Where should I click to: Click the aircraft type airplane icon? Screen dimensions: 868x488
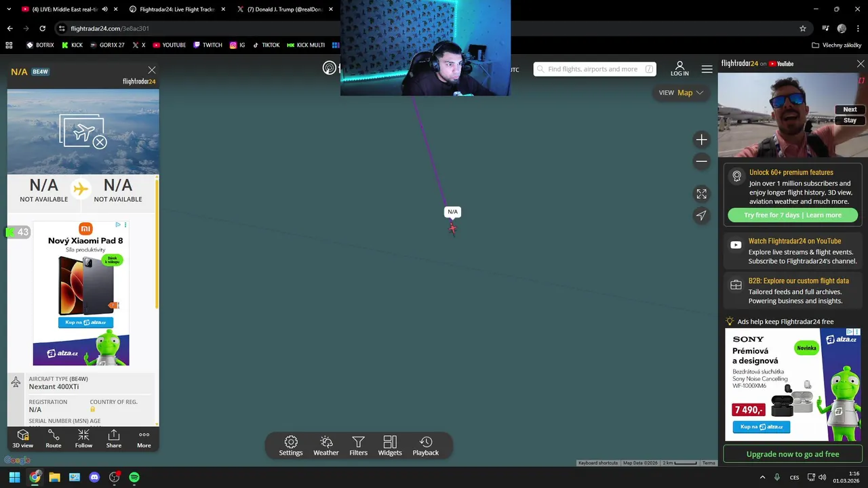click(x=16, y=382)
